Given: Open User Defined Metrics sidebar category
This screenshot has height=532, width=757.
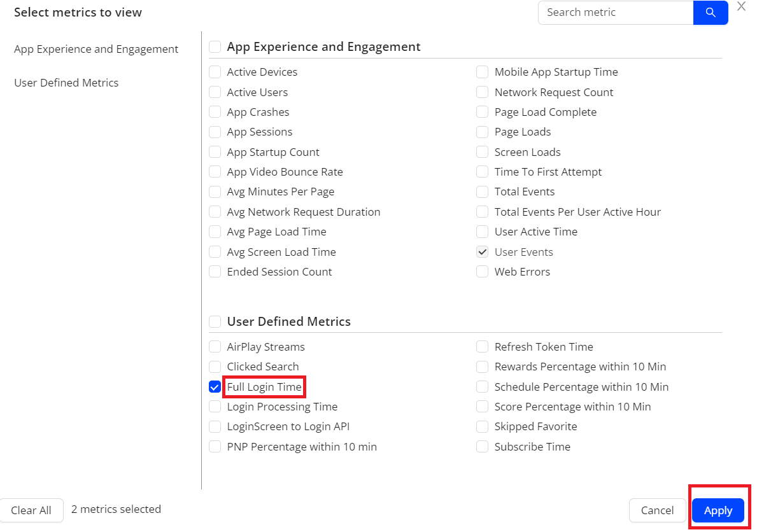Looking at the screenshot, I should [66, 83].
